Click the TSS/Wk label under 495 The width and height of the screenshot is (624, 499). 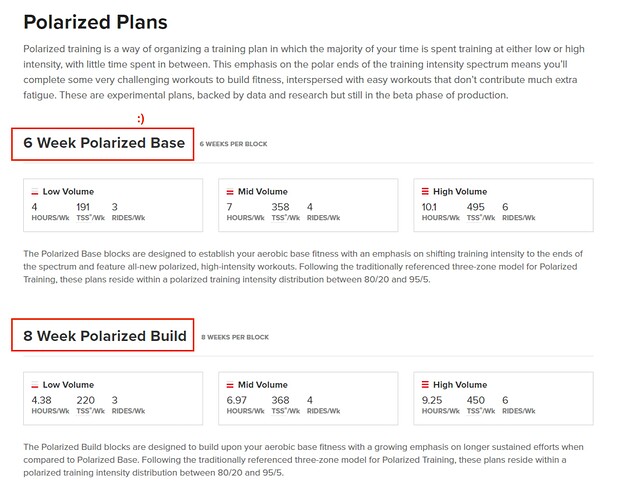coord(481,218)
